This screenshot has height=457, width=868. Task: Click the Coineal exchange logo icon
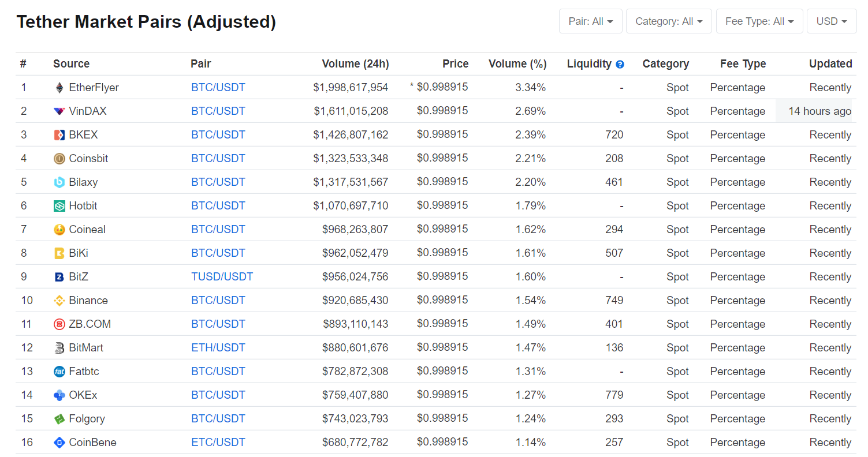(59, 230)
